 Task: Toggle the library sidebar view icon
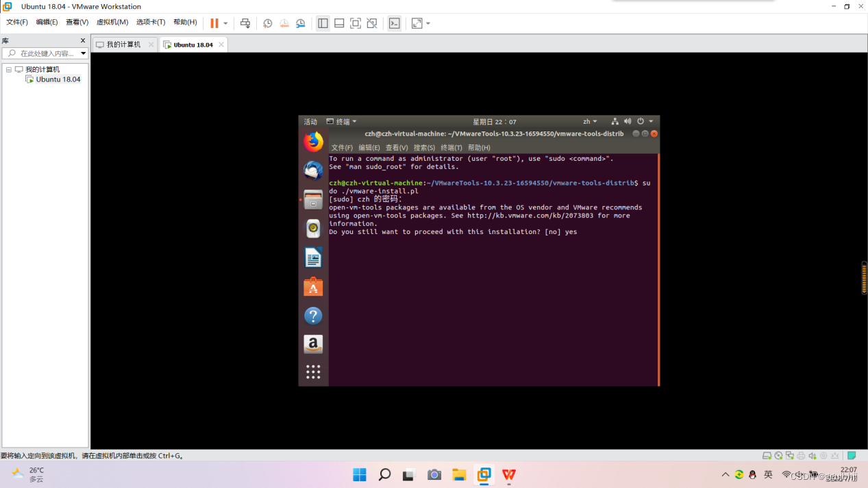click(323, 23)
